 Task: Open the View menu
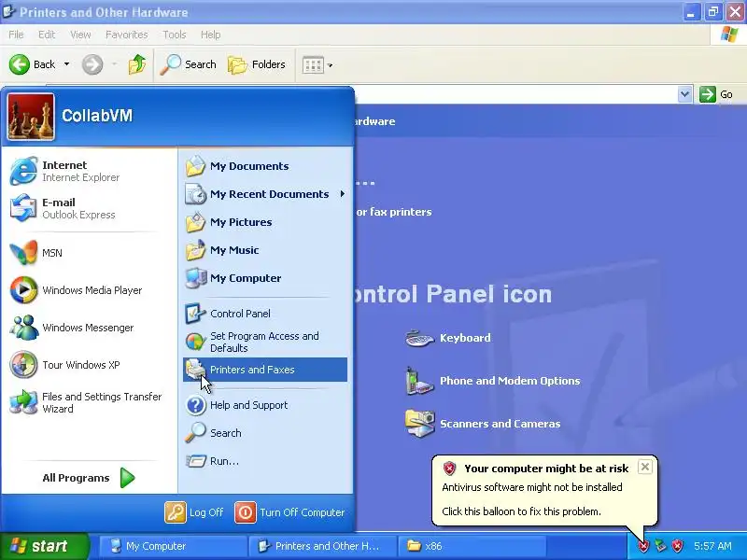(80, 35)
